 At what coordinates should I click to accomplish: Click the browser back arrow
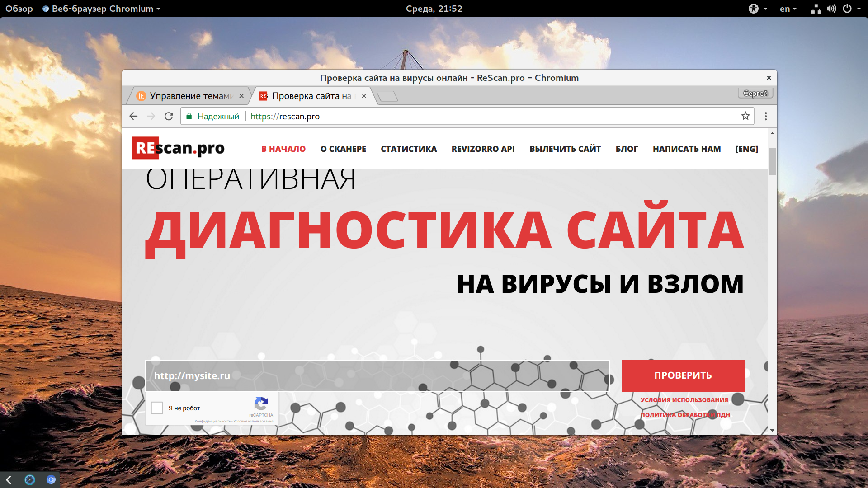(133, 116)
